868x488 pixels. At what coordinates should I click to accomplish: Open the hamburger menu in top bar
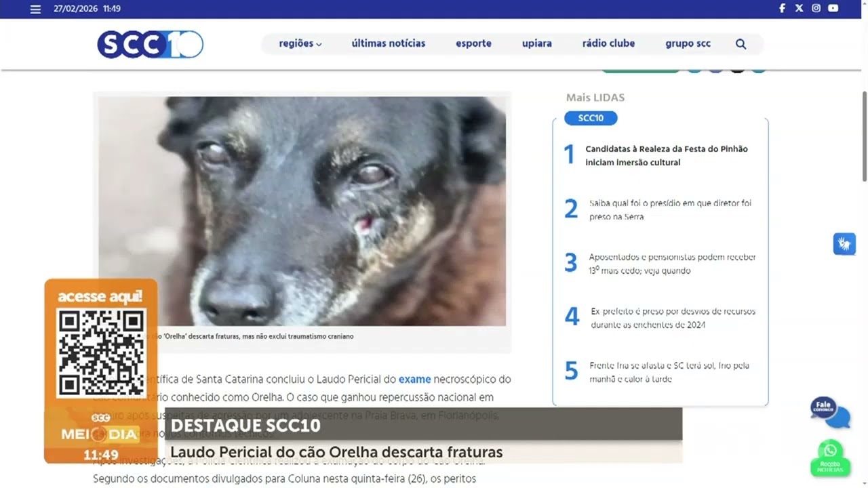(36, 9)
